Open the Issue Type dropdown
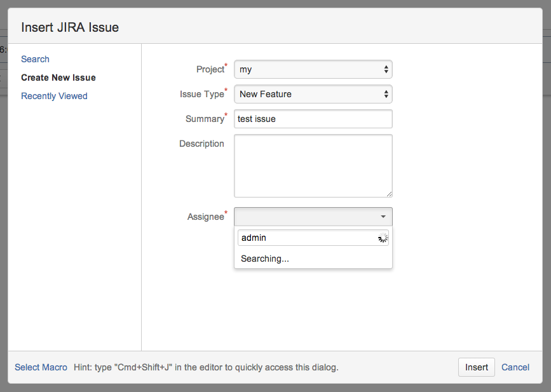551x392 pixels. click(313, 94)
